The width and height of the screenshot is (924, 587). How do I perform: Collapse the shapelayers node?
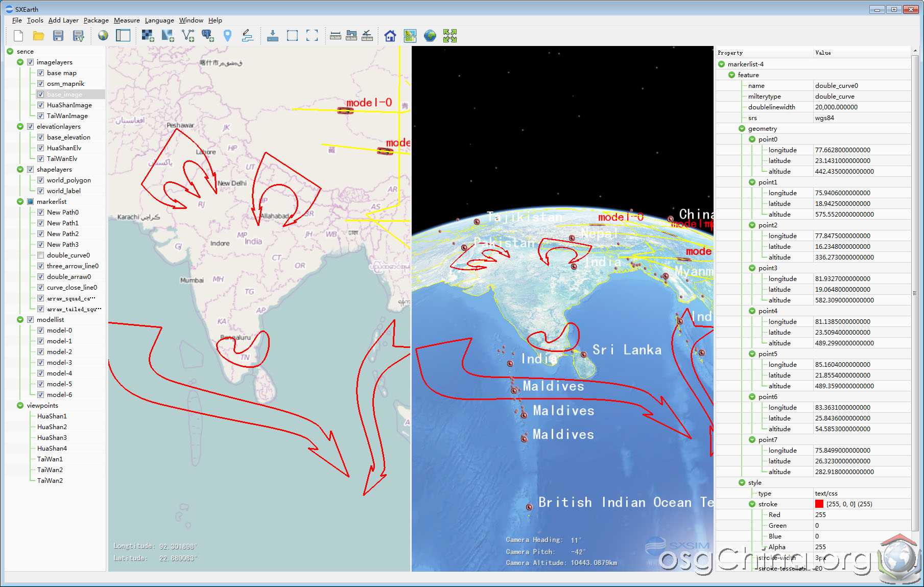(x=20, y=169)
